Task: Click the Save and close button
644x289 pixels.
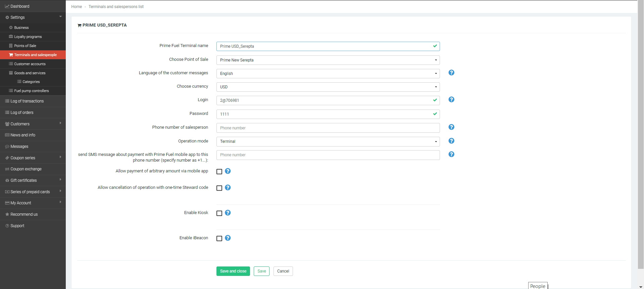Action: point(233,271)
